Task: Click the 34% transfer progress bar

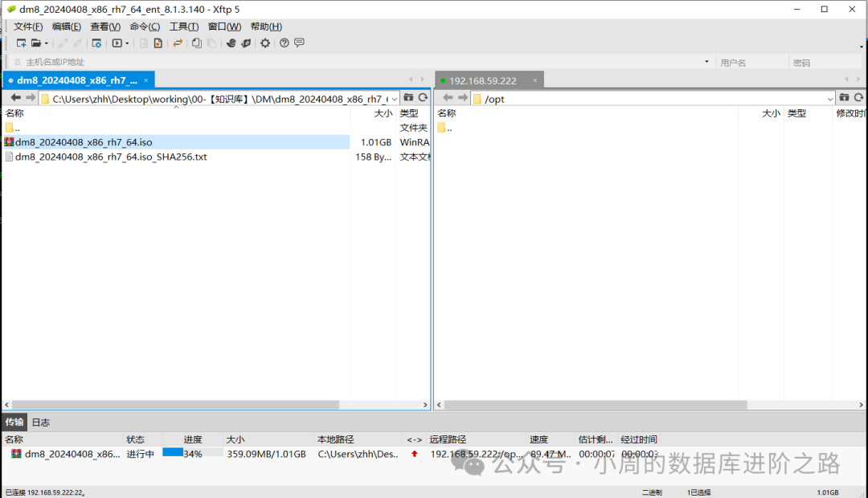Action: [193, 453]
